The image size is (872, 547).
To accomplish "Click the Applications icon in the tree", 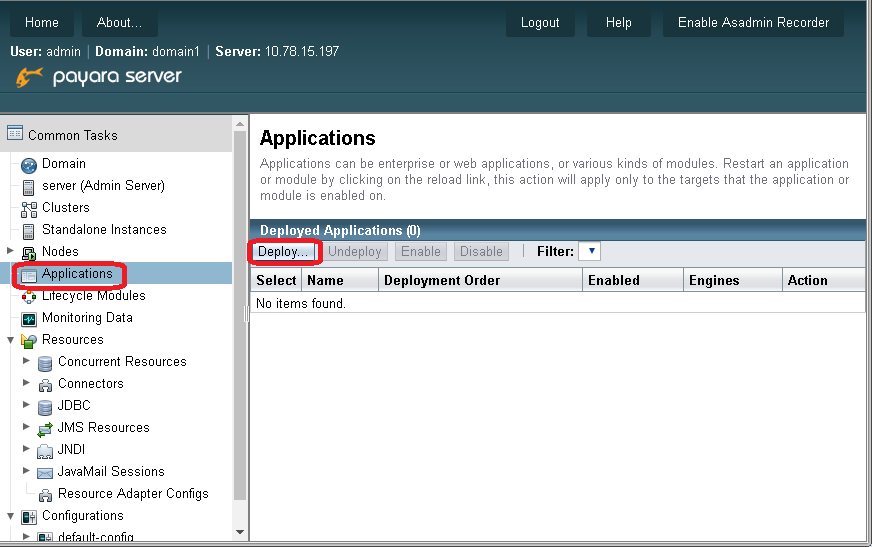I will [29, 275].
